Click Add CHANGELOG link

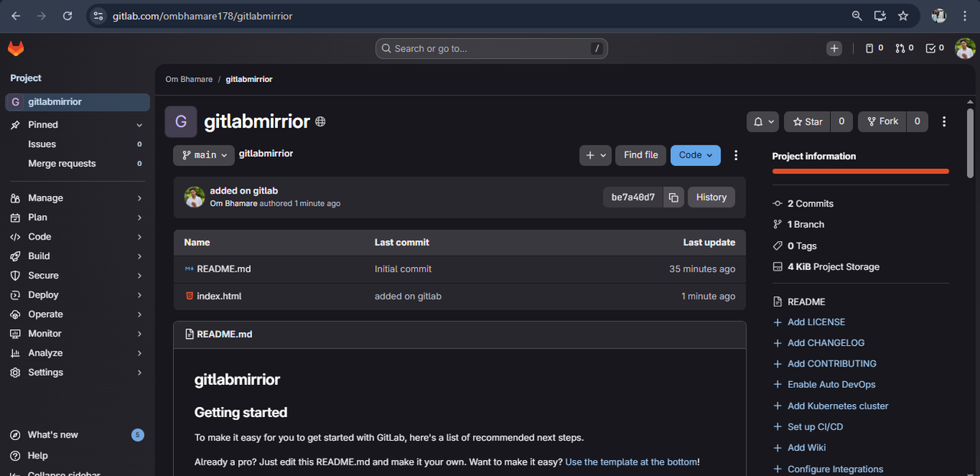(825, 343)
